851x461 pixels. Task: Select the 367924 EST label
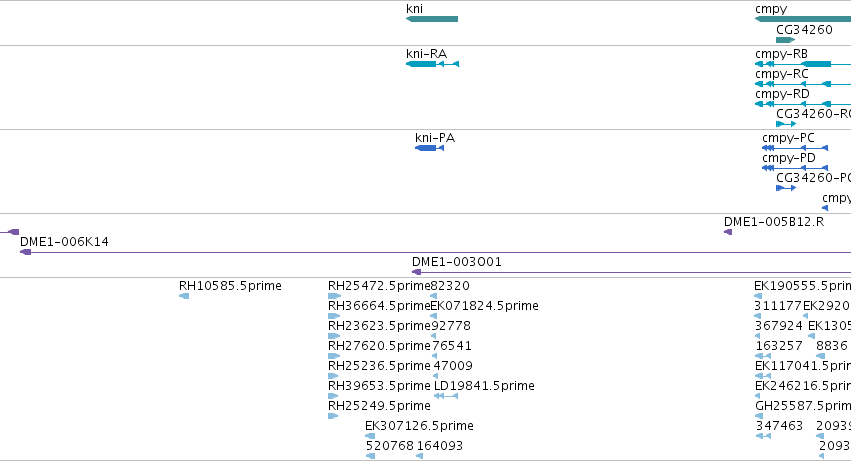pyautogui.click(x=778, y=326)
